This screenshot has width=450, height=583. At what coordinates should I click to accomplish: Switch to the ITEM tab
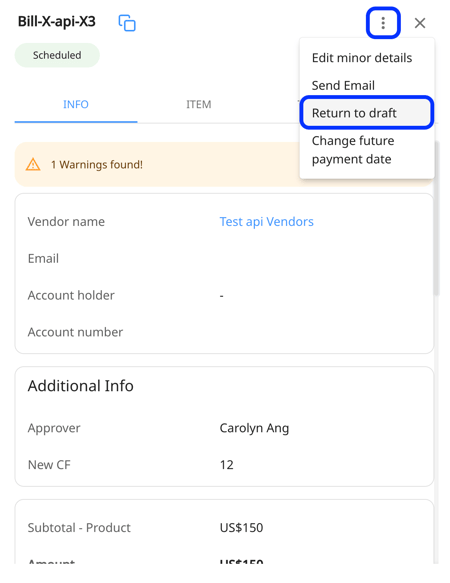coord(199,104)
